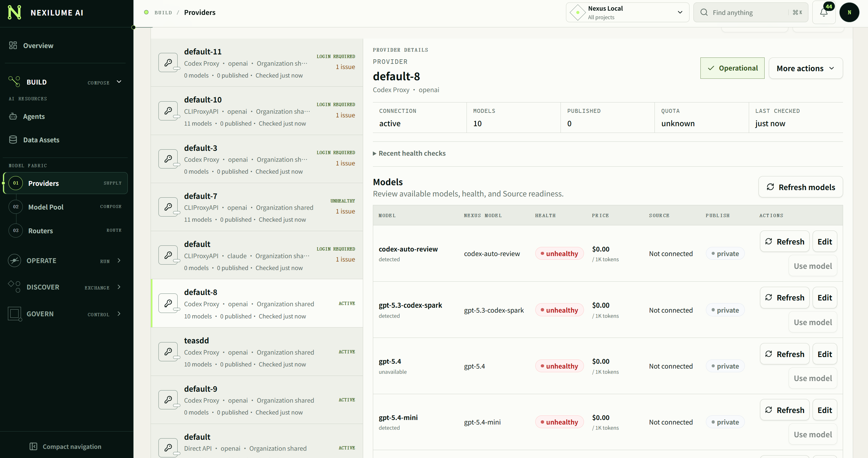Open the More actions dropdown
868x458 pixels.
coord(806,68)
